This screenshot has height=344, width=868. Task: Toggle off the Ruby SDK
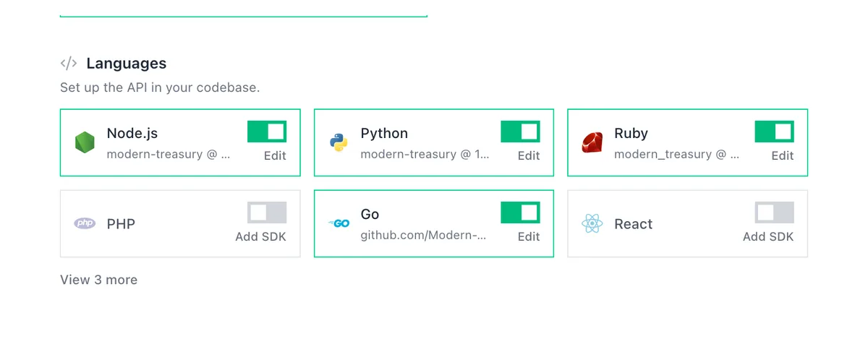click(774, 132)
